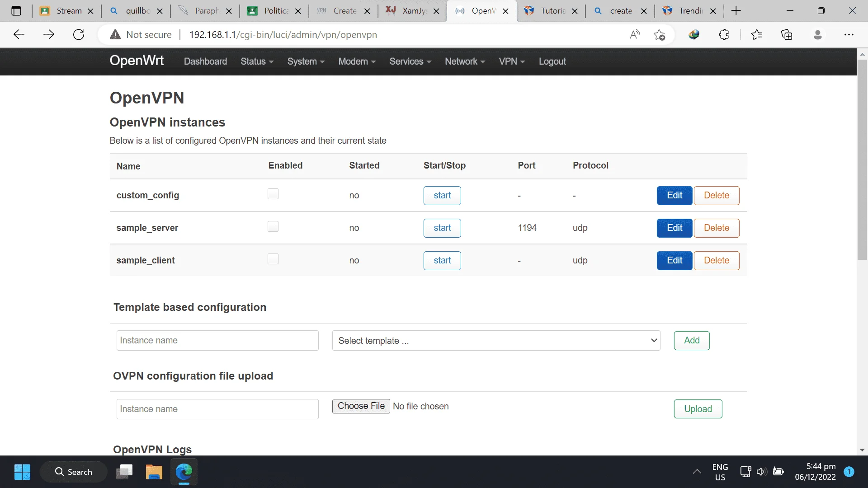The width and height of the screenshot is (868, 488).
Task: Expand the Services menu
Action: 410,61
